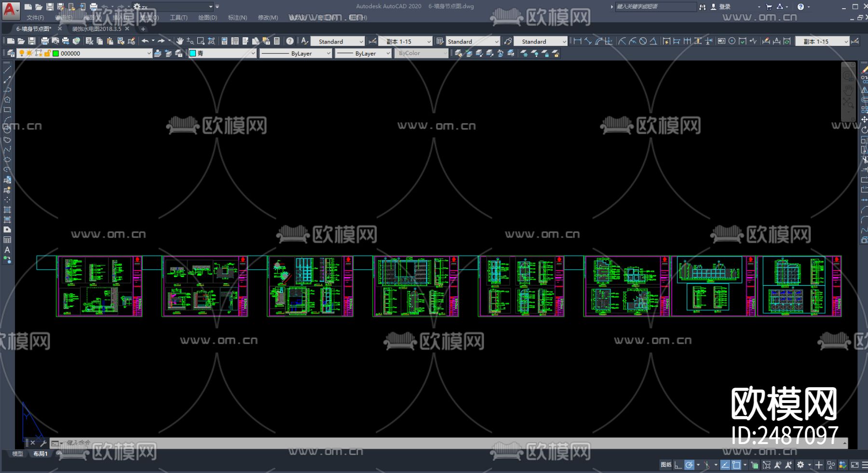
Task: Select the Linear dimension tool
Action: tap(577, 42)
